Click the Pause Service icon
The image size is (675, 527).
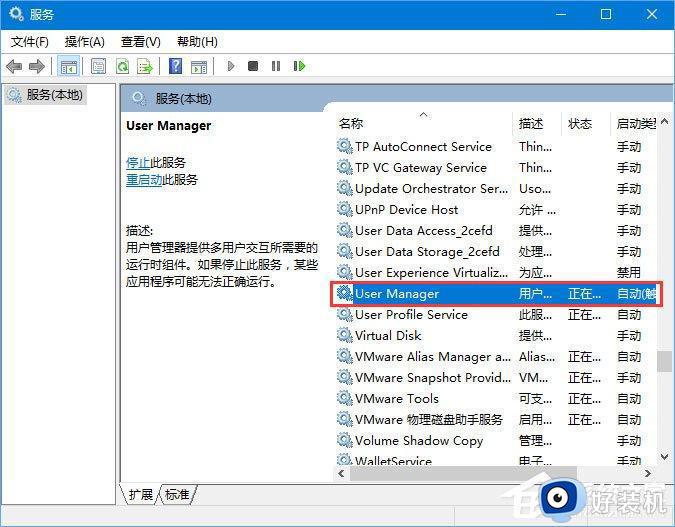(x=276, y=66)
